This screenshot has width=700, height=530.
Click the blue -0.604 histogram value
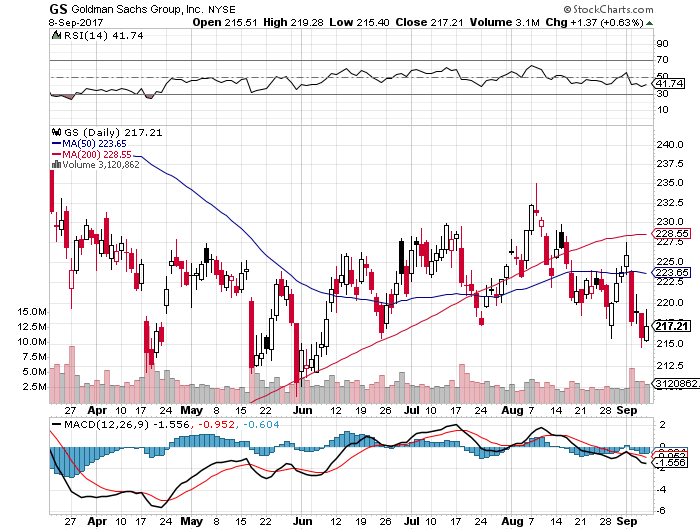pyautogui.click(x=260, y=424)
